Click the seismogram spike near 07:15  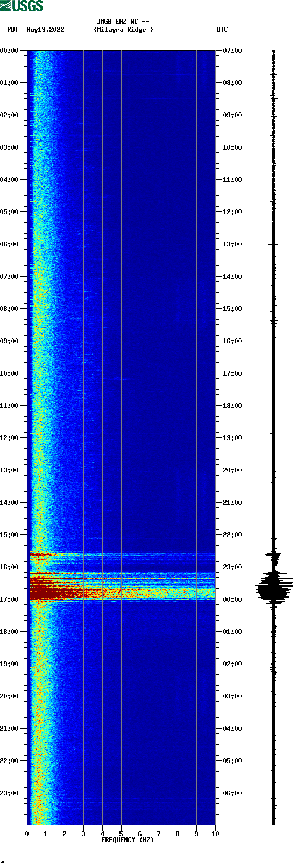click(x=274, y=286)
